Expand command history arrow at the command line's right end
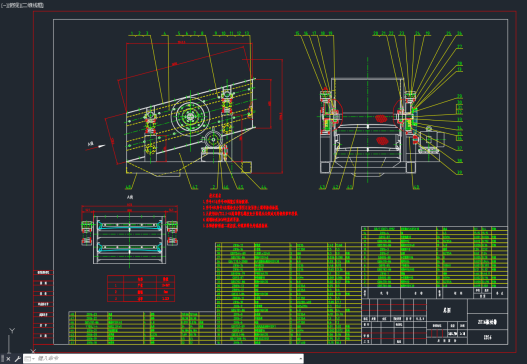 coord(300,359)
